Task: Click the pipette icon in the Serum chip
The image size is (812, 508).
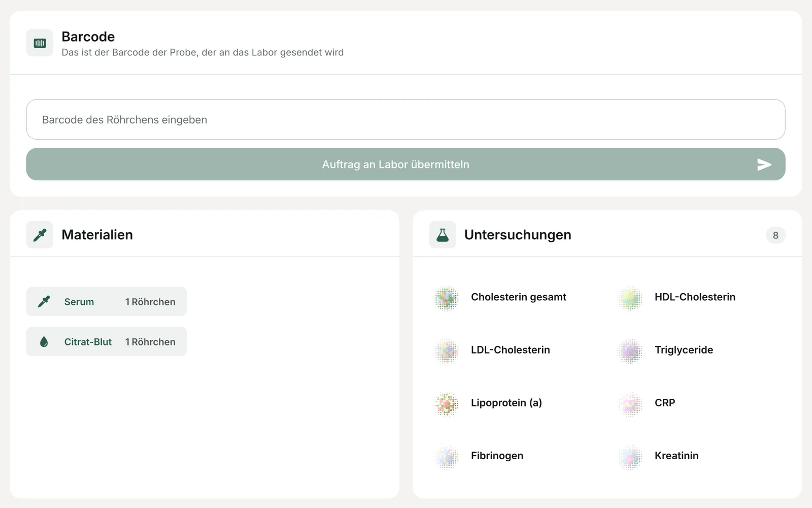Action: point(44,302)
